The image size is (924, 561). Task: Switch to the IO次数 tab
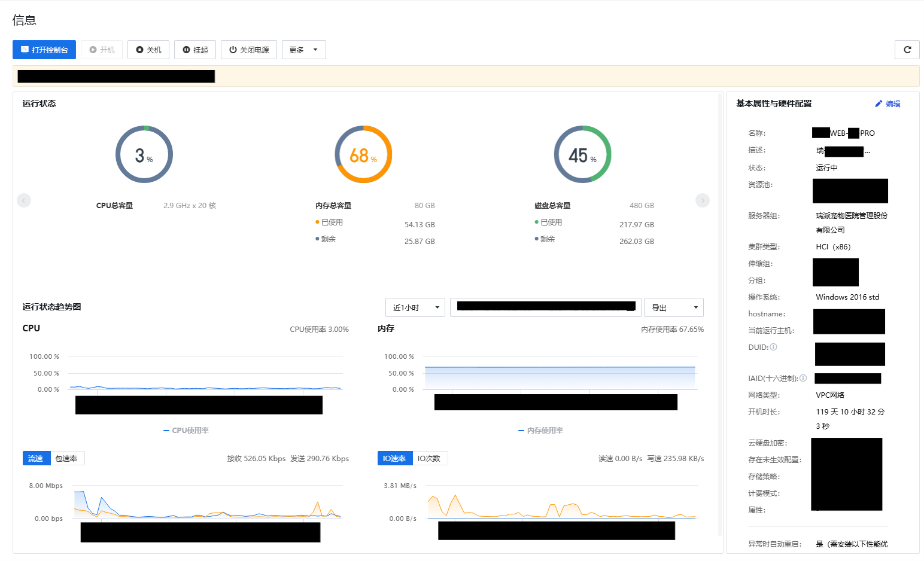(430, 458)
